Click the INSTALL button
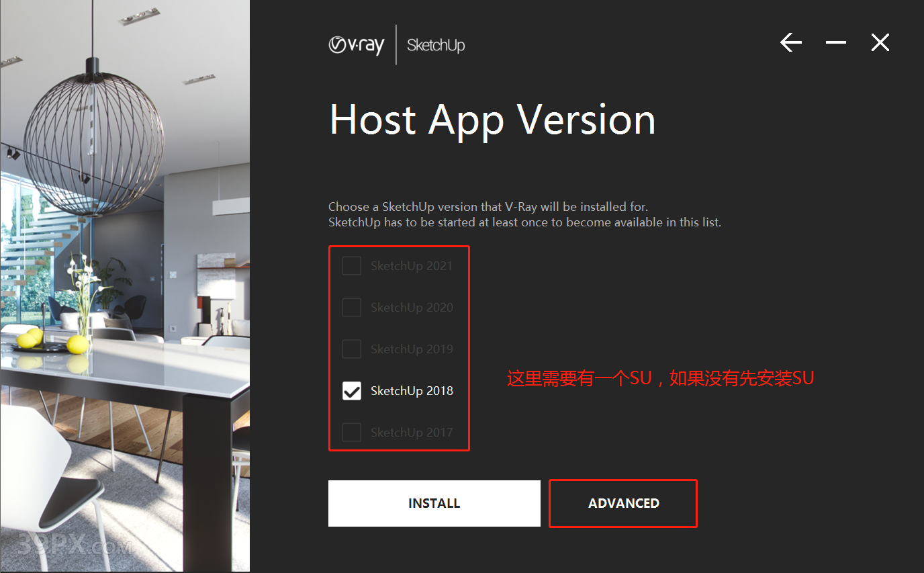Viewport: 924px width, 573px height. point(434,503)
